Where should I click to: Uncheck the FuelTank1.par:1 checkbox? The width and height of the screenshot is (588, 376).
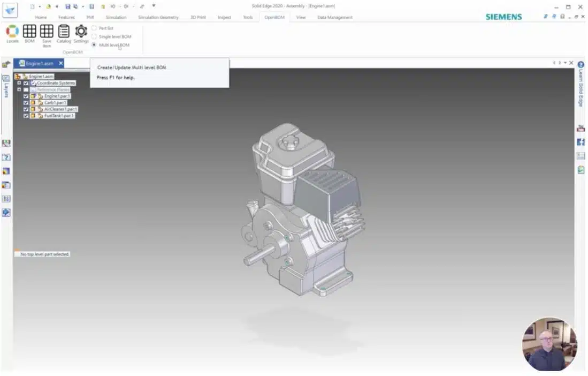pos(26,116)
